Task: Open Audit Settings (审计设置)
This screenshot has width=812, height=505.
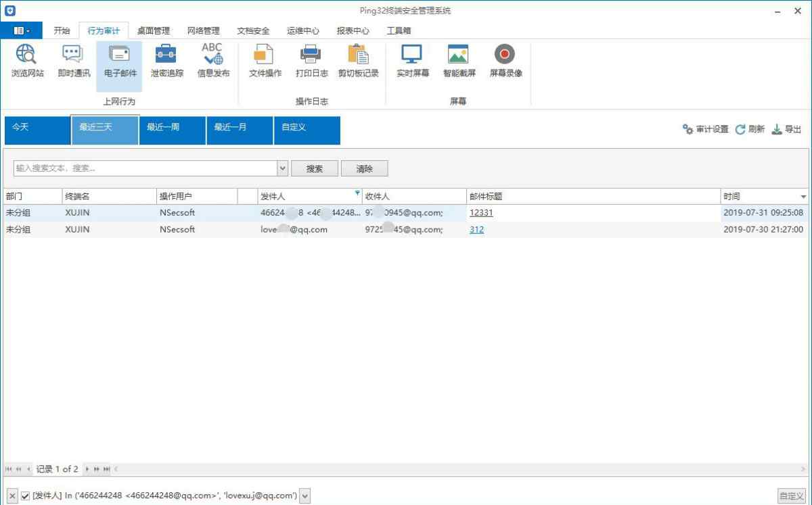Action: point(705,129)
